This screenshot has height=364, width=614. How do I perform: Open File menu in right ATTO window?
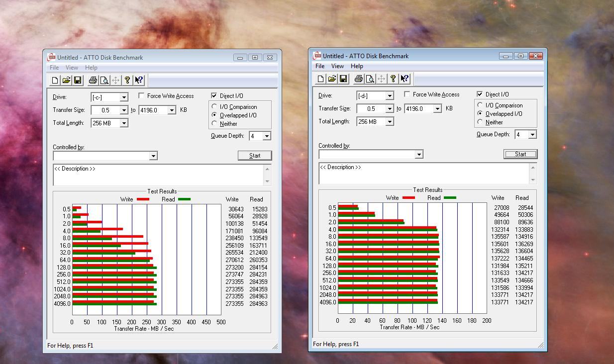click(x=320, y=66)
